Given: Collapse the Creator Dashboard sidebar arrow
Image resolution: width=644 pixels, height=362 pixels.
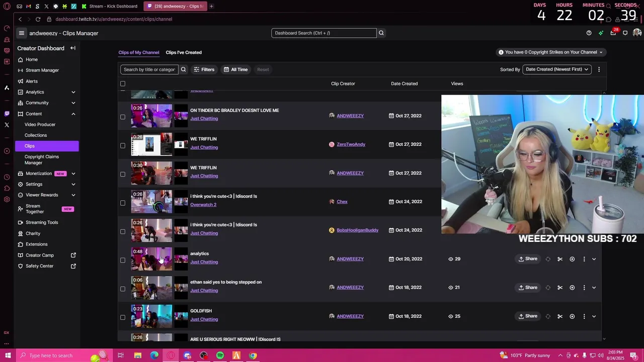Looking at the screenshot, I should point(73,48).
